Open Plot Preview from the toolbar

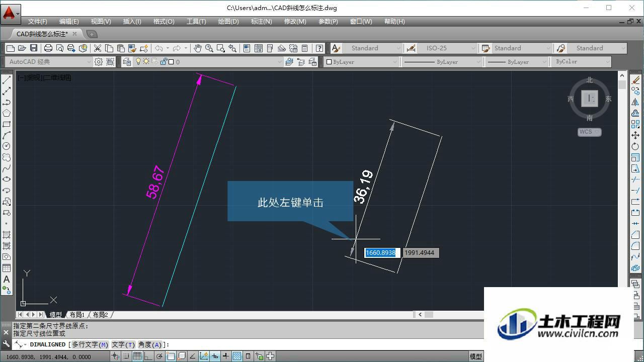(60, 48)
